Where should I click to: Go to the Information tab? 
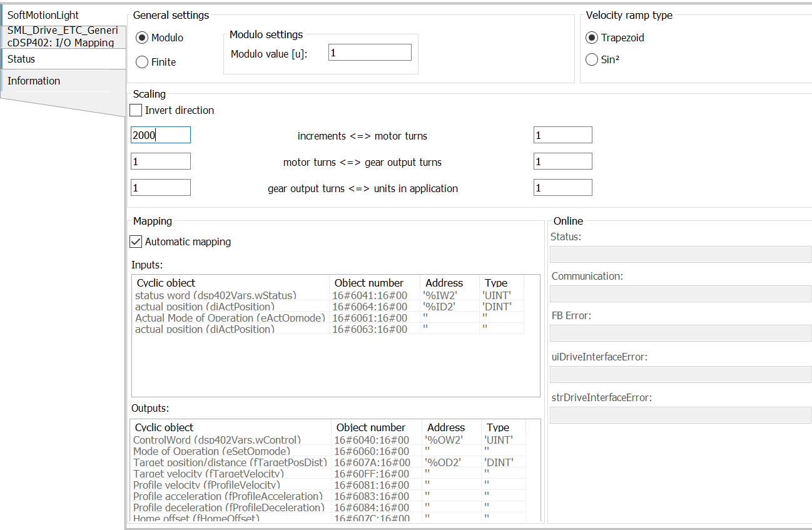click(x=63, y=81)
